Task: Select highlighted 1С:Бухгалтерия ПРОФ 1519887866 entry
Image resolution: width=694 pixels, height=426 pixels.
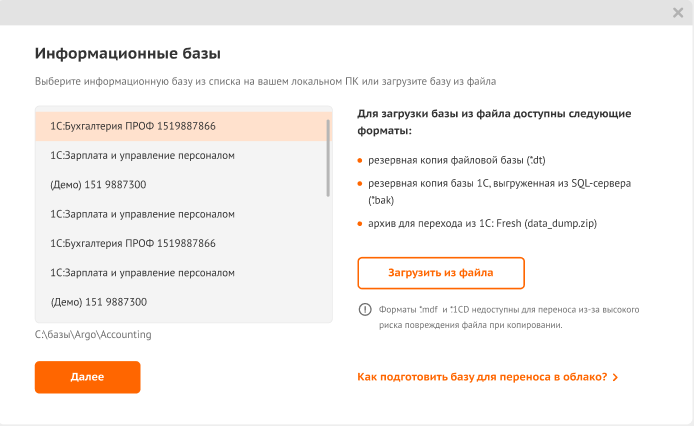Action: click(183, 126)
